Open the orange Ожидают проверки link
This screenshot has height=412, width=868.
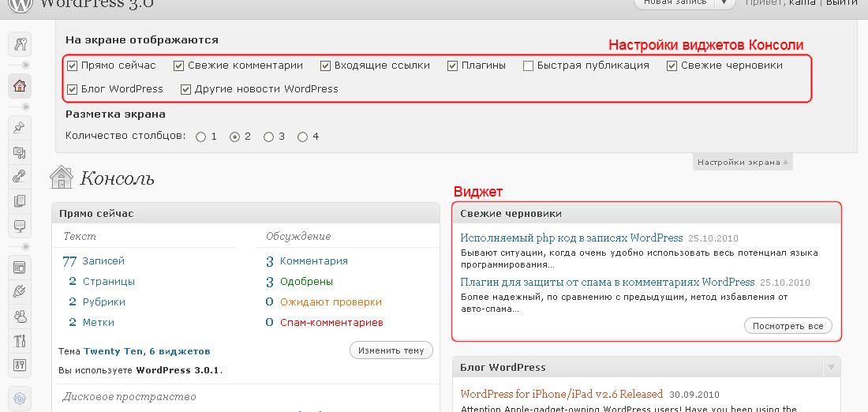(331, 302)
